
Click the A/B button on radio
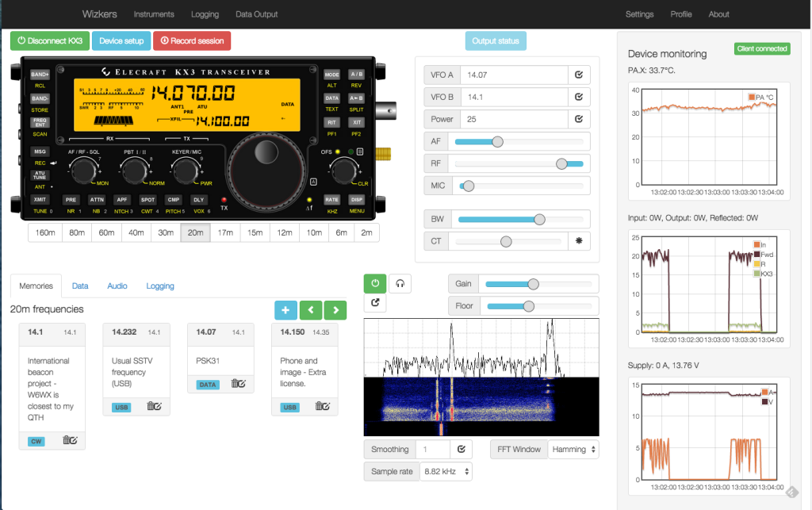coord(356,75)
